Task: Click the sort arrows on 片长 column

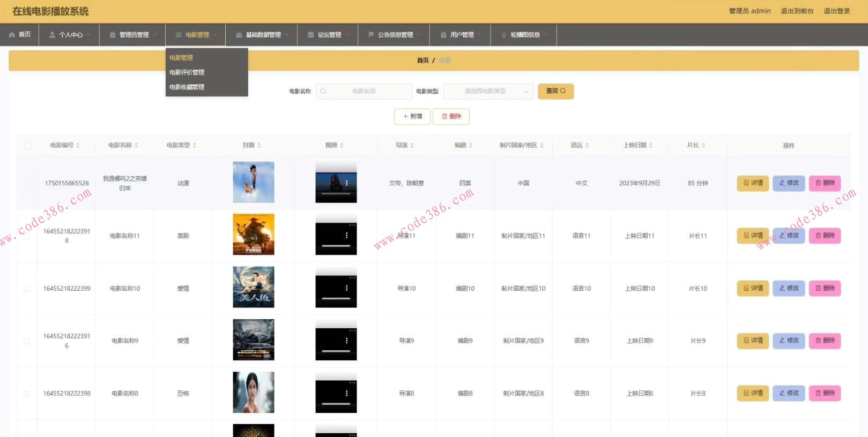Action: pyautogui.click(x=703, y=146)
